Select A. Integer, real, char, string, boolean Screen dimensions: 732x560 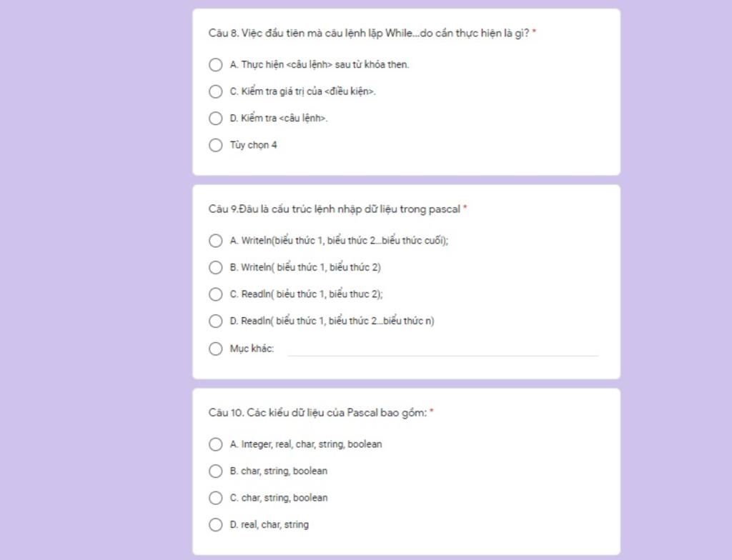click(215, 444)
